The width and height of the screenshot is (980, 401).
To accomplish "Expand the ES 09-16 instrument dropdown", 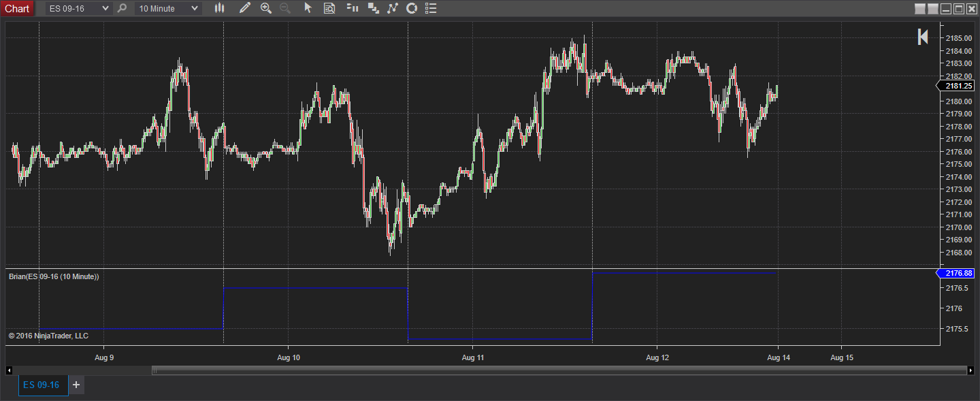I will tap(78, 8).
